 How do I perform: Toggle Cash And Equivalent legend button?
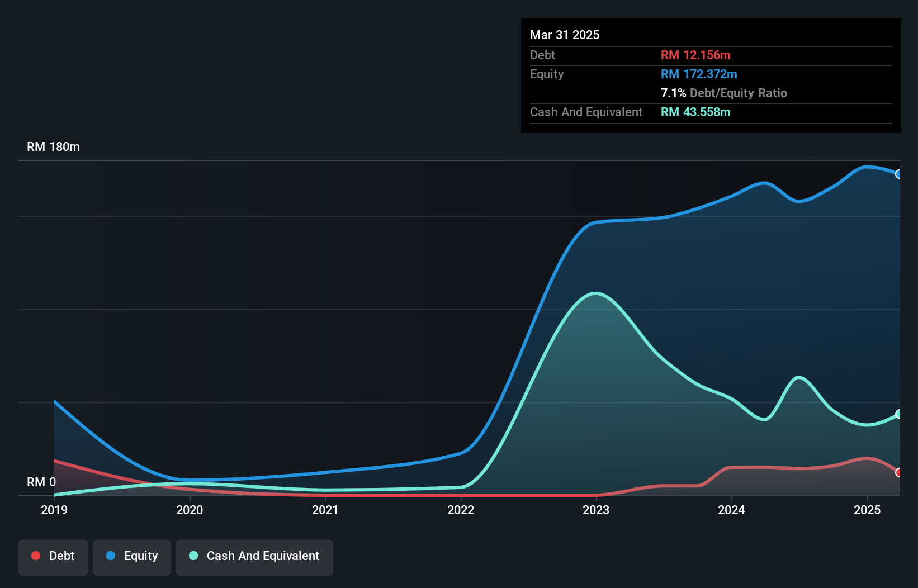(x=254, y=557)
